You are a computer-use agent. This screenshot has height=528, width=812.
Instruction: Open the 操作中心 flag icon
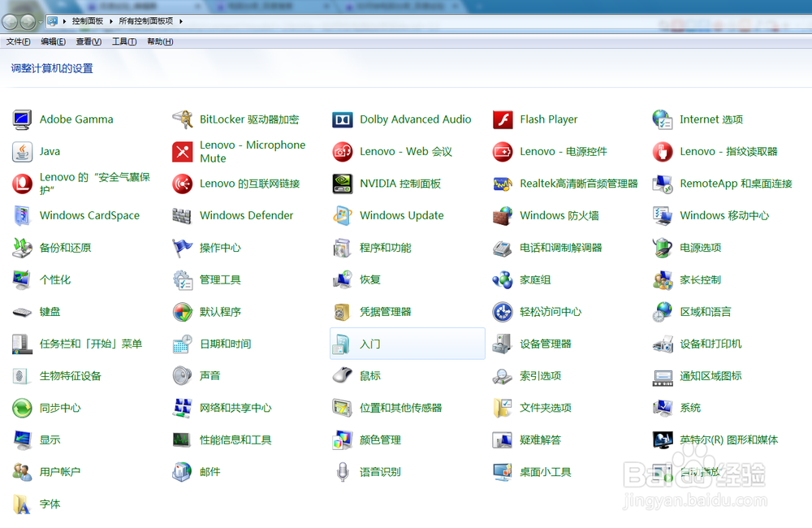(x=182, y=248)
